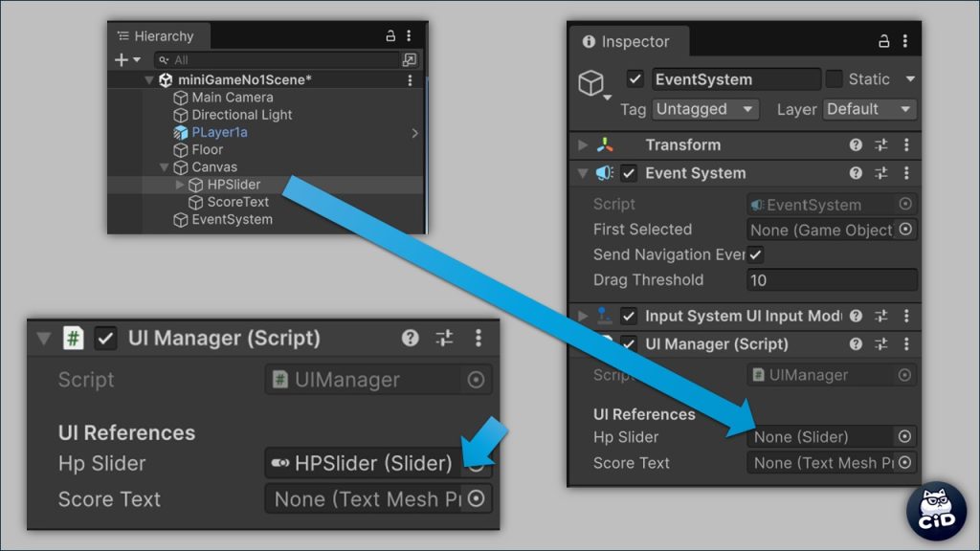Collapse the Canvas object in Hierarchy

[165, 167]
